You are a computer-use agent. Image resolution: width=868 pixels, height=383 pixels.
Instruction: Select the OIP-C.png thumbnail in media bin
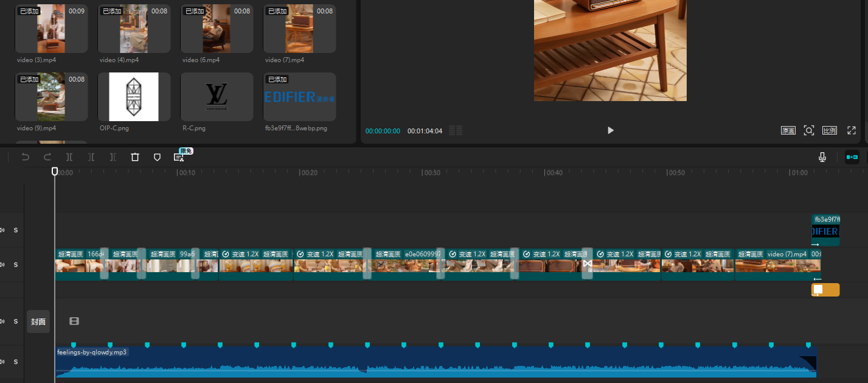pos(134,97)
